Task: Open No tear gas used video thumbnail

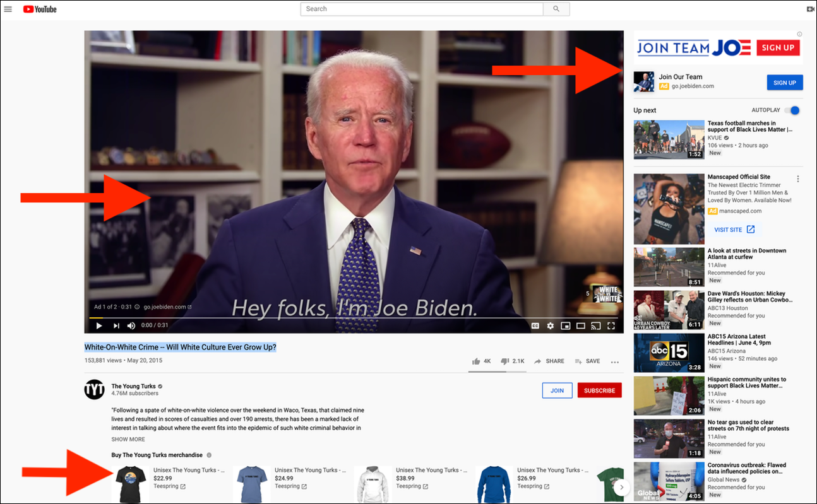Action: click(669, 438)
